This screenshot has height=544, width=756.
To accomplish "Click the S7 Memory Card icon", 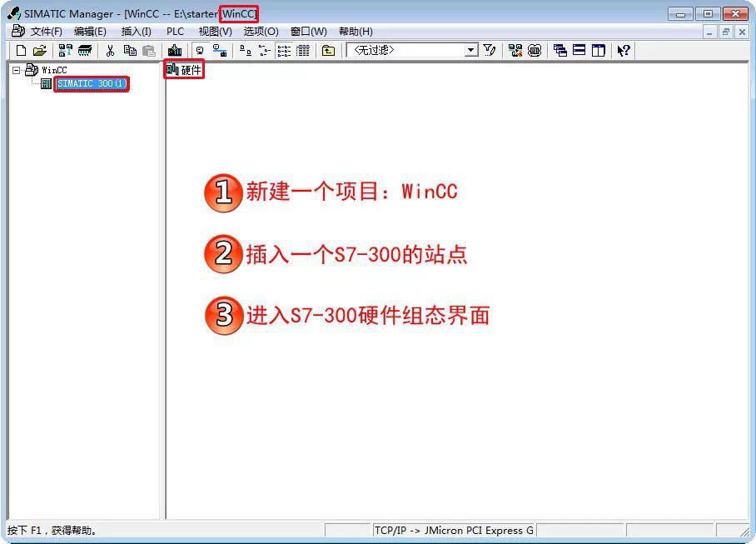I will pyautogui.click(x=85, y=50).
